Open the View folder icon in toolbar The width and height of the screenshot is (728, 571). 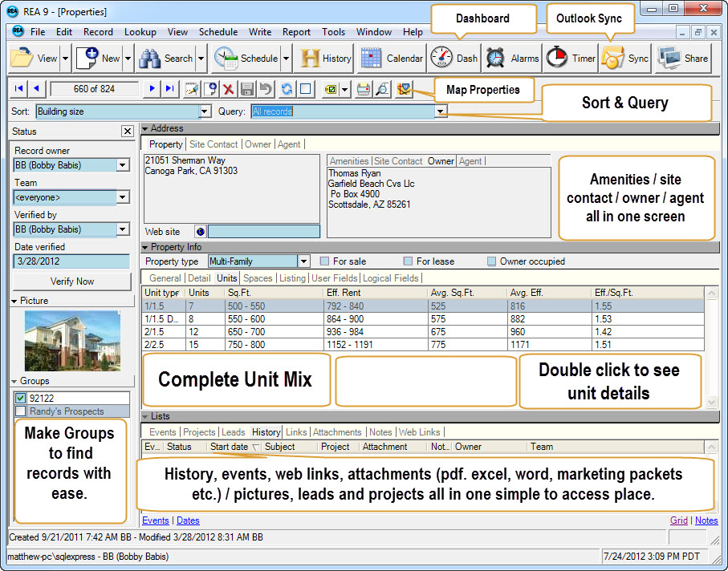(22, 59)
